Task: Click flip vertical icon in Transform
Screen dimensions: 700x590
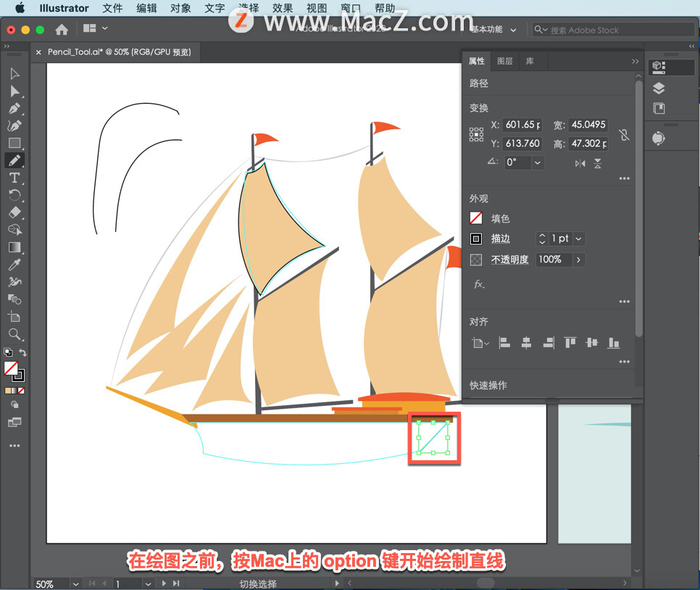Action: 598,164
